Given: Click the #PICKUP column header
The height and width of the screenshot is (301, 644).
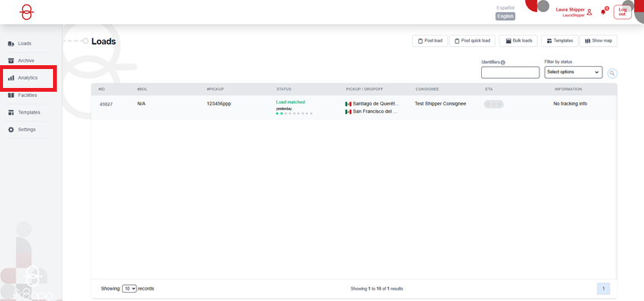Looking at the screenshot, I should (x=216, y=89).
